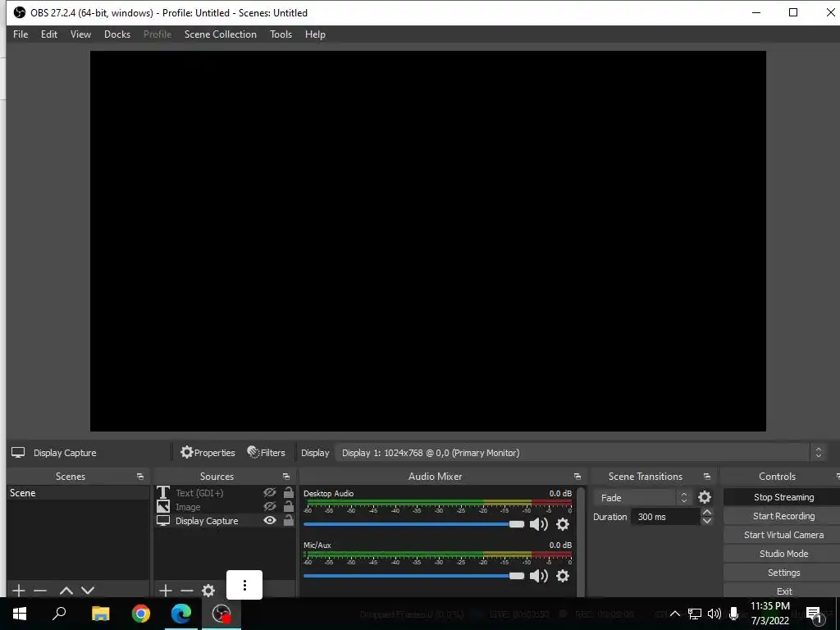Mute Desktop Audio speaker icon

coord(538,524)
